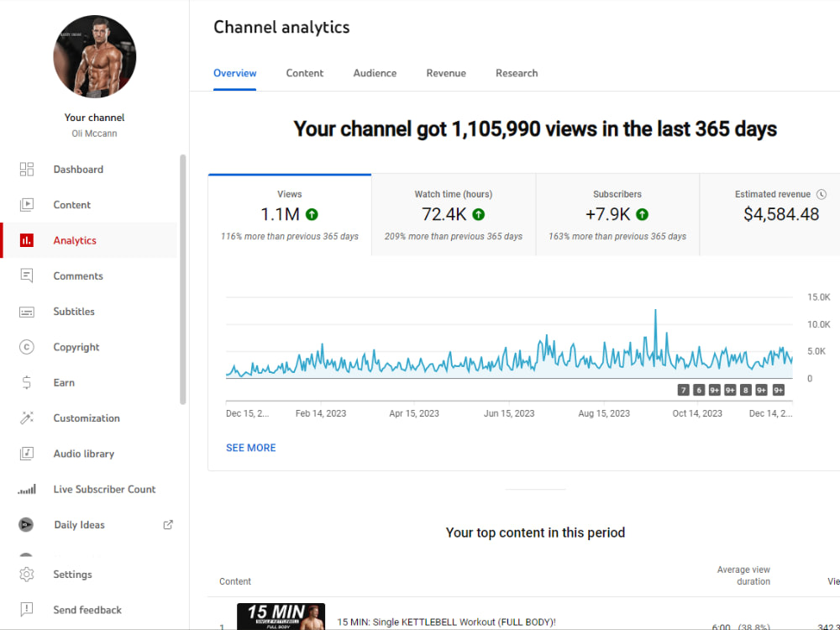Open Daily Ideas external-link arrow icon
This screenshot has height=630, width=840.
point(168,524)
